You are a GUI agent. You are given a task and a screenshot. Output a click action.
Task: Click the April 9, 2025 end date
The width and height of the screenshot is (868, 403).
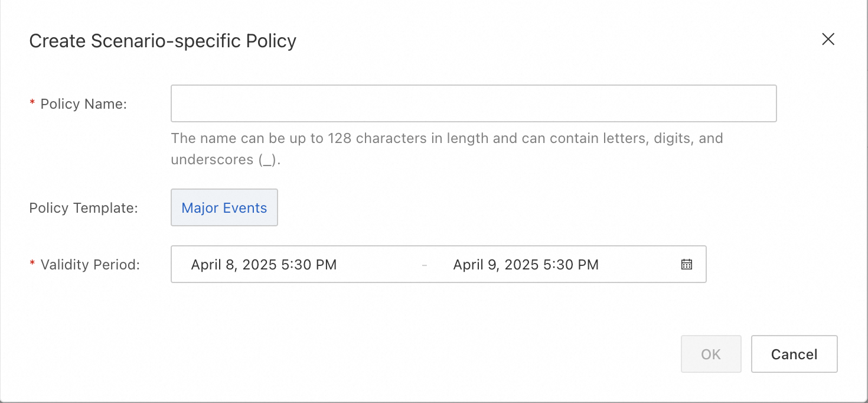point(497,265)
